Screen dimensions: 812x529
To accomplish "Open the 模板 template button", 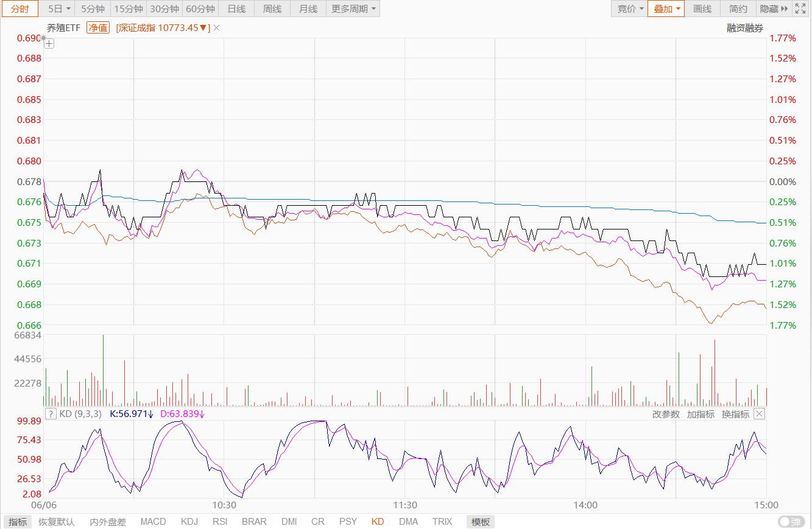I will tap(481, 522).
